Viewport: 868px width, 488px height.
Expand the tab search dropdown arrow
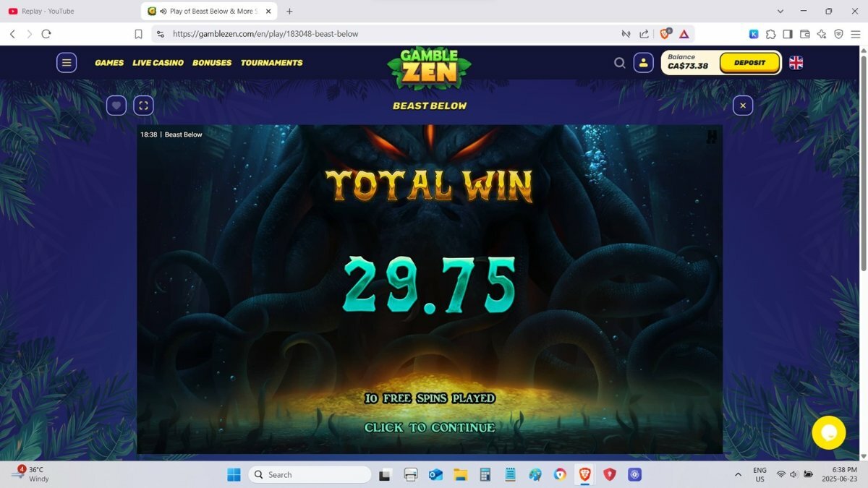(780, 12)
